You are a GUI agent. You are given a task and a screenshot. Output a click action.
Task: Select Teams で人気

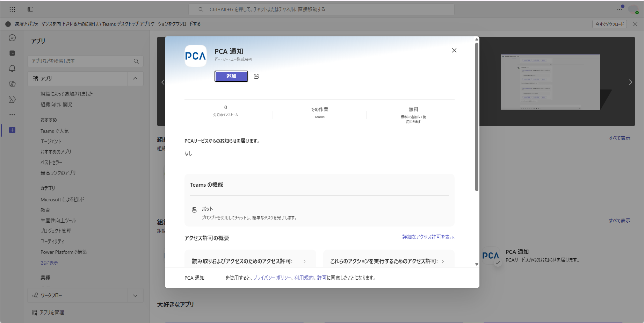click(x=55, y=131)
